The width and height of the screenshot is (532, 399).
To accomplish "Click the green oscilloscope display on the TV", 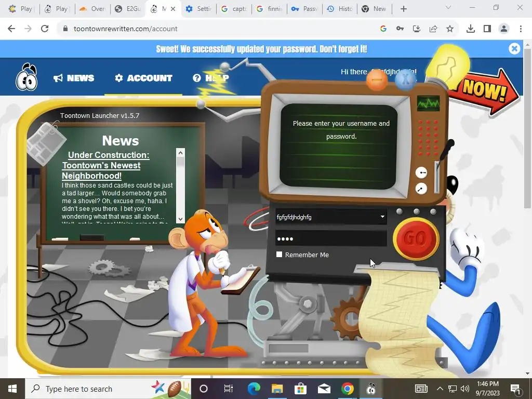I will click(428, 103).
